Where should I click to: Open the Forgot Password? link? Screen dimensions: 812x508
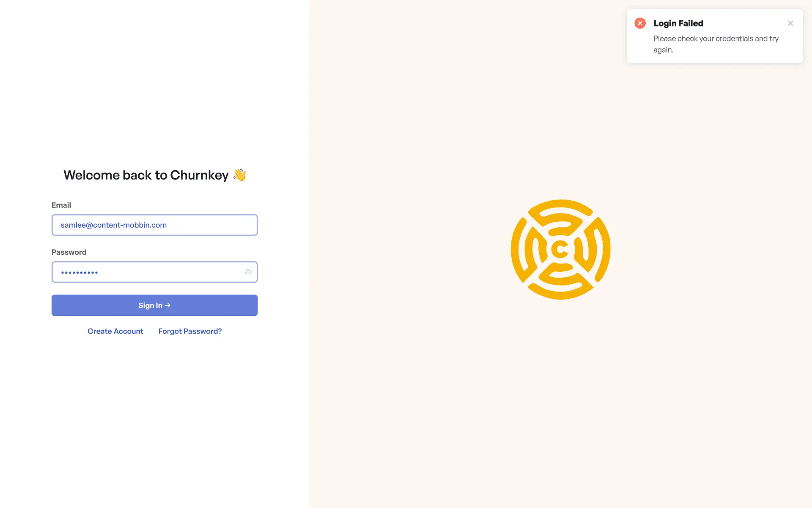pyautogui.click(x=190, y=331)
